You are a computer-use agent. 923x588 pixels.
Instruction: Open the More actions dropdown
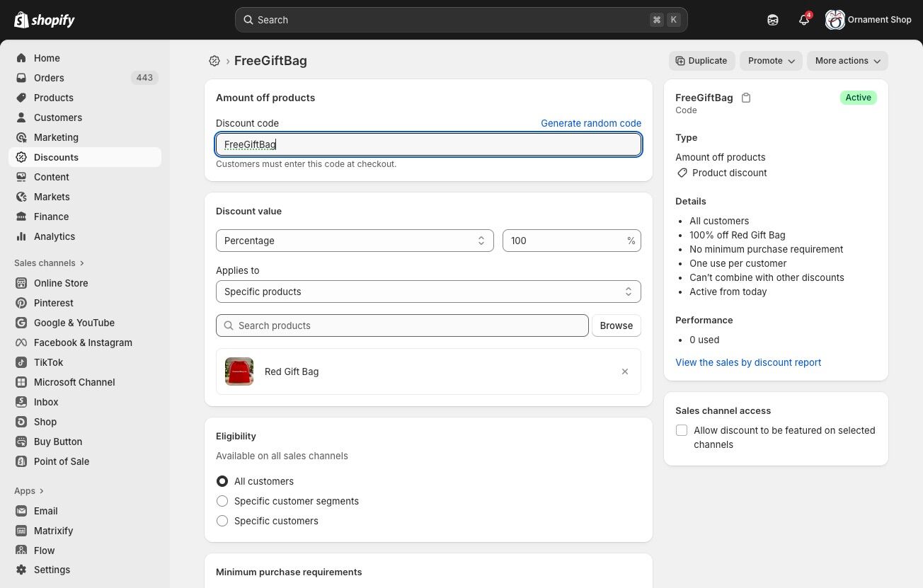(847, 61)
